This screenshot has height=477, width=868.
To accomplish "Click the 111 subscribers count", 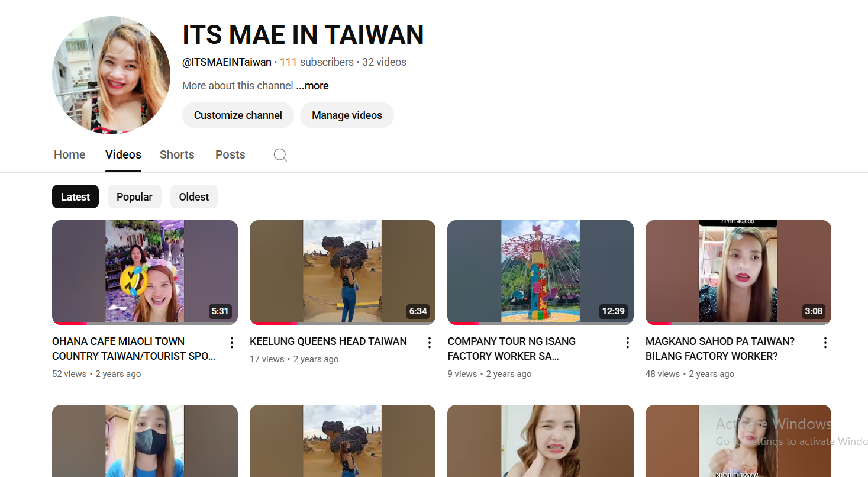I will pos(317,62).
